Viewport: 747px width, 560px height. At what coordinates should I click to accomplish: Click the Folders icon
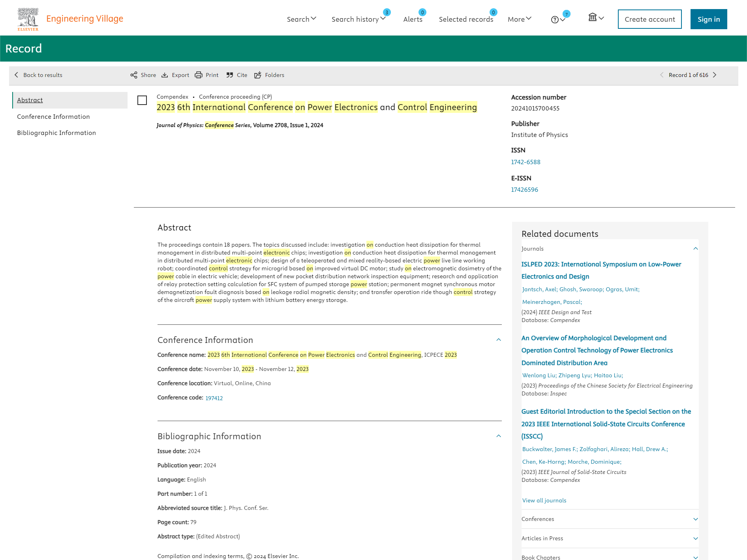(258, 75)
